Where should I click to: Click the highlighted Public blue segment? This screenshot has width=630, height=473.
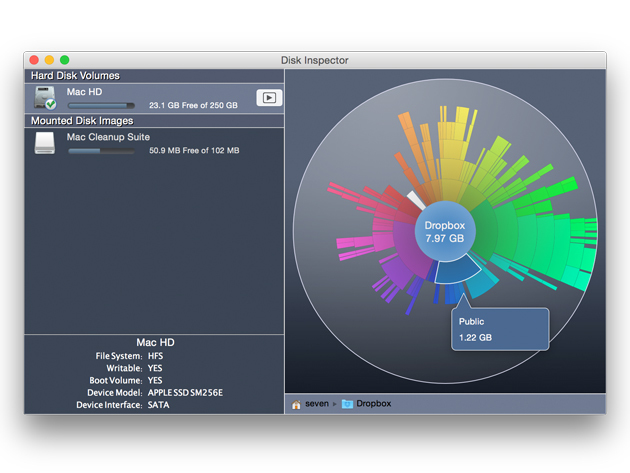(x=457, y=270)
